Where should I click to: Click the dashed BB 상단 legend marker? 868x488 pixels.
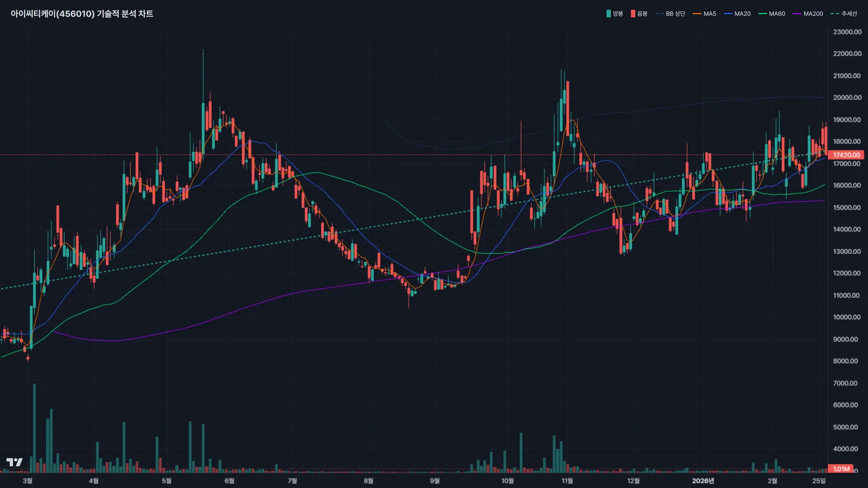pyautogui.click(x=659, y=14)
